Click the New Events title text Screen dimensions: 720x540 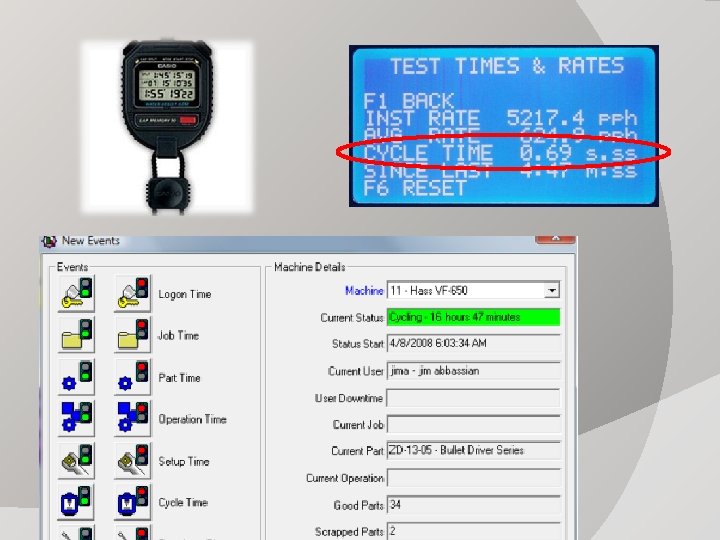click(x=90, y=241)
